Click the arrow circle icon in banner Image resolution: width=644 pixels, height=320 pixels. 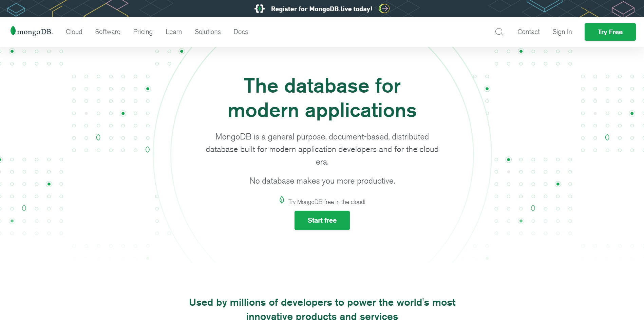point(384,8)
